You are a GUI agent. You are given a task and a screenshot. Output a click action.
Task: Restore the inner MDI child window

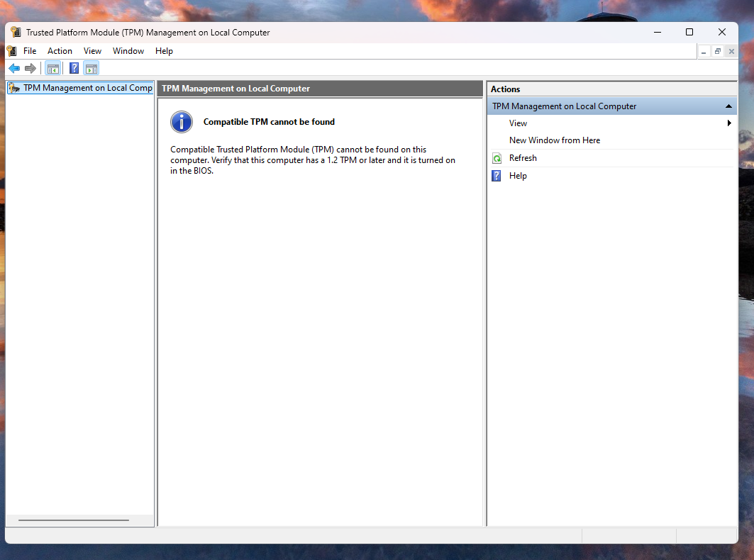click(717, 52)
